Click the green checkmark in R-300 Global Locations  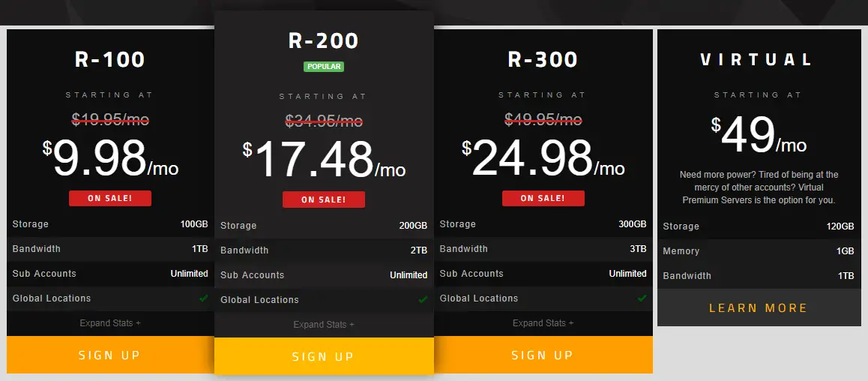tap(642, 298)
